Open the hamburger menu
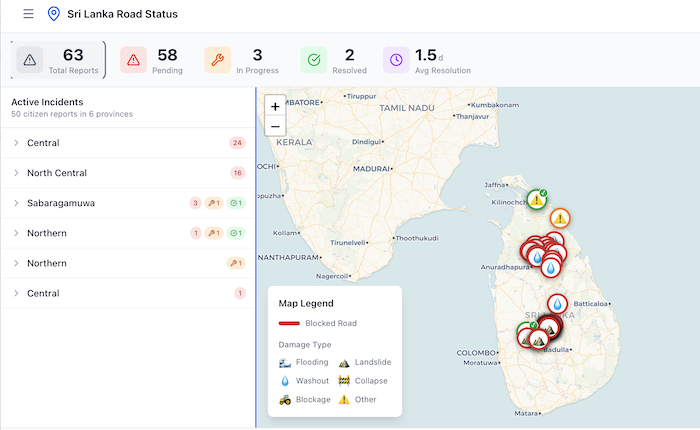This screenshot has width=700, height=430. click(28, 15)
